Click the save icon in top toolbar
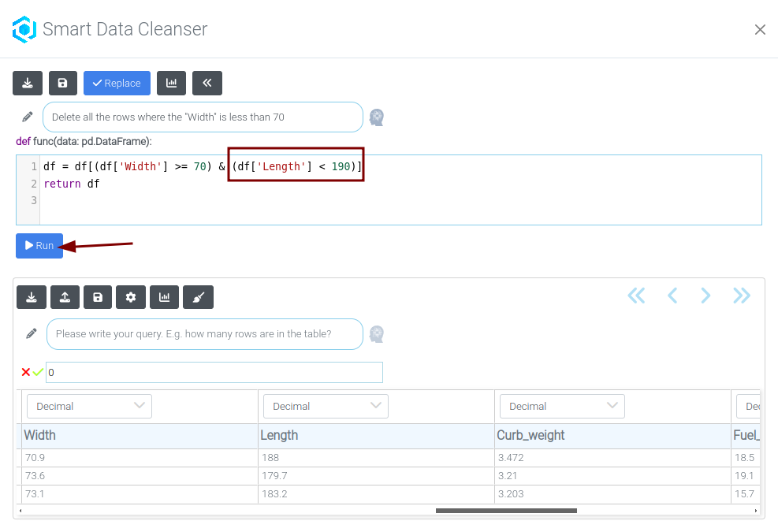The height and width of the screenshot is (532, 778). pyautogui.click(x=63, y=83)
